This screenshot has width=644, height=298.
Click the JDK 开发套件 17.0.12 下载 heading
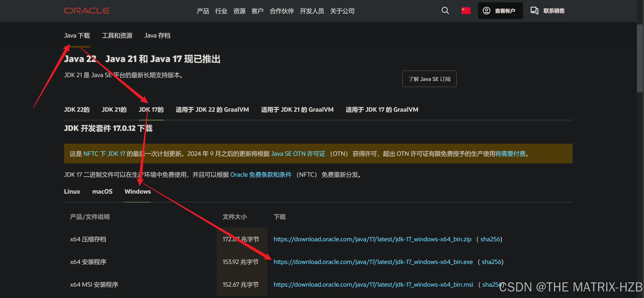[108, 128]
